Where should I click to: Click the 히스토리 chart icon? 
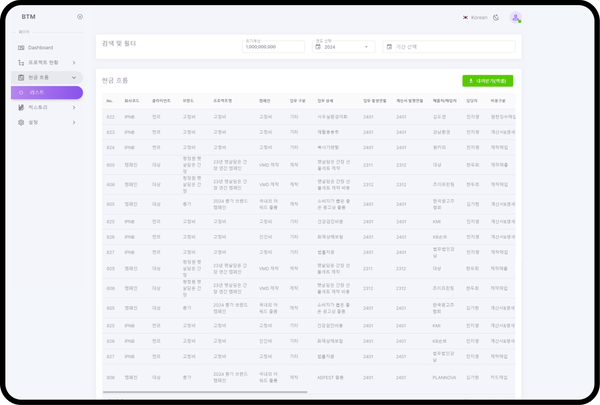coord(21,108)
